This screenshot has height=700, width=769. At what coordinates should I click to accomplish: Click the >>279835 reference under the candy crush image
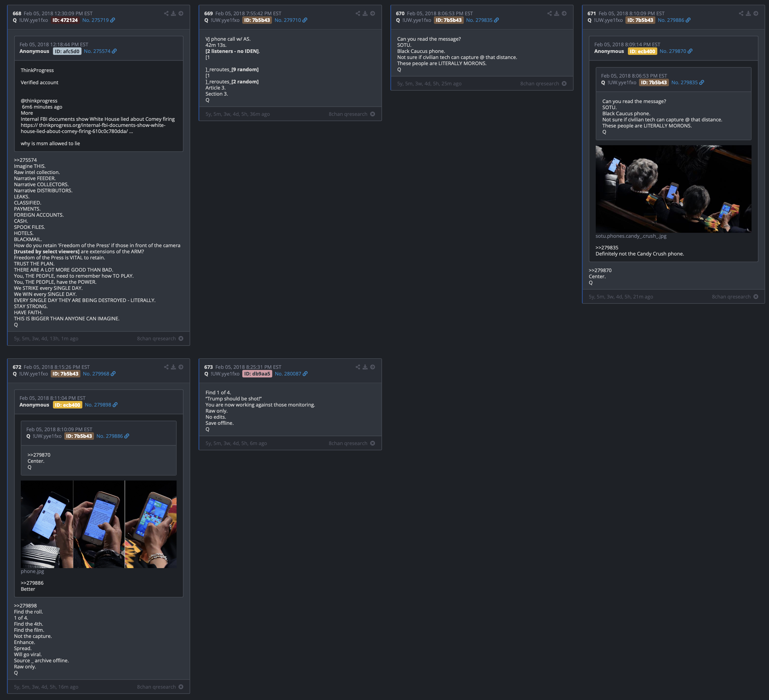607,247
